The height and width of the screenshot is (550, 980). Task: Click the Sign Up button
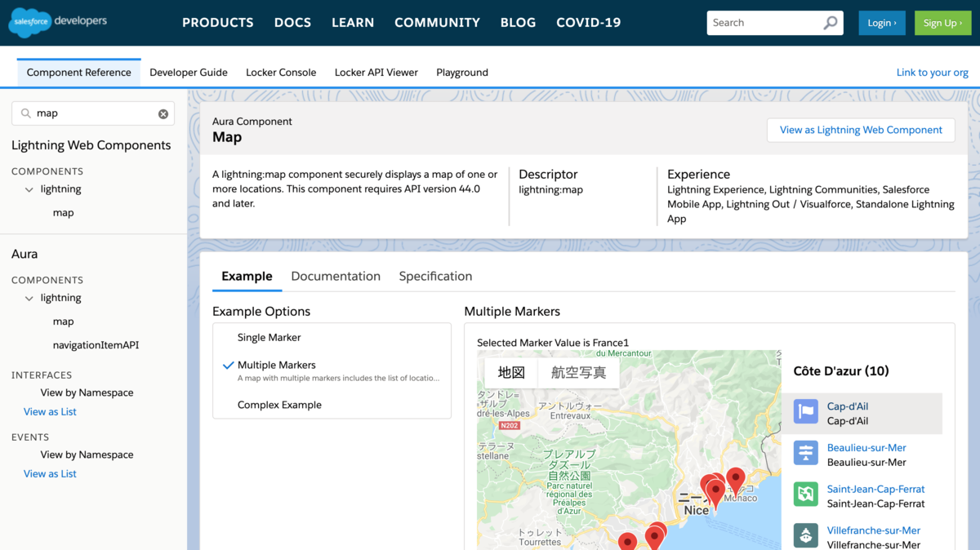tap(943, 23)
